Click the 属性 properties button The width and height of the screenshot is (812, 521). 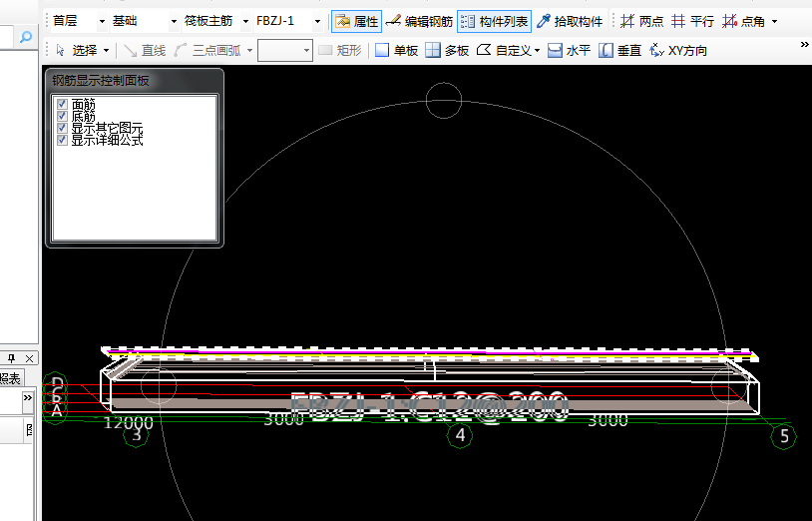tap(356, 21)
